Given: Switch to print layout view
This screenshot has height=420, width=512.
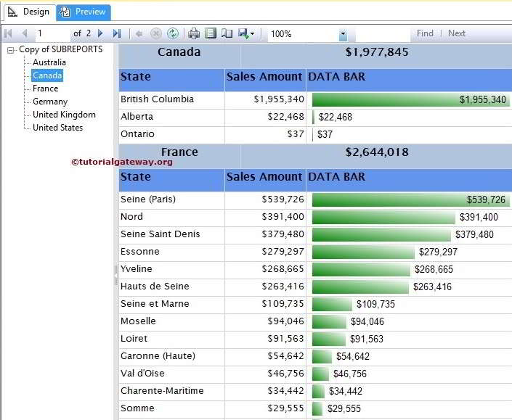Looking at the screenshot, I should point(211,33).
